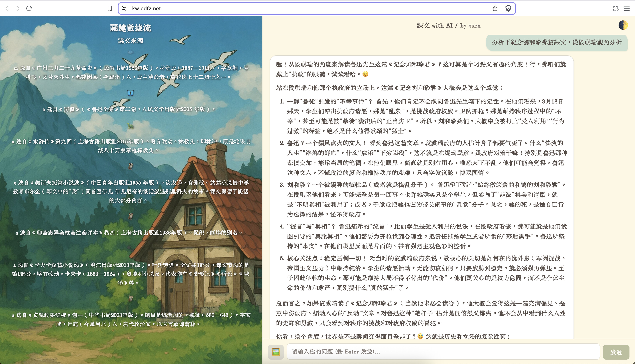Focus the question input field
635x364 pixels.
(x=443, y=351)
